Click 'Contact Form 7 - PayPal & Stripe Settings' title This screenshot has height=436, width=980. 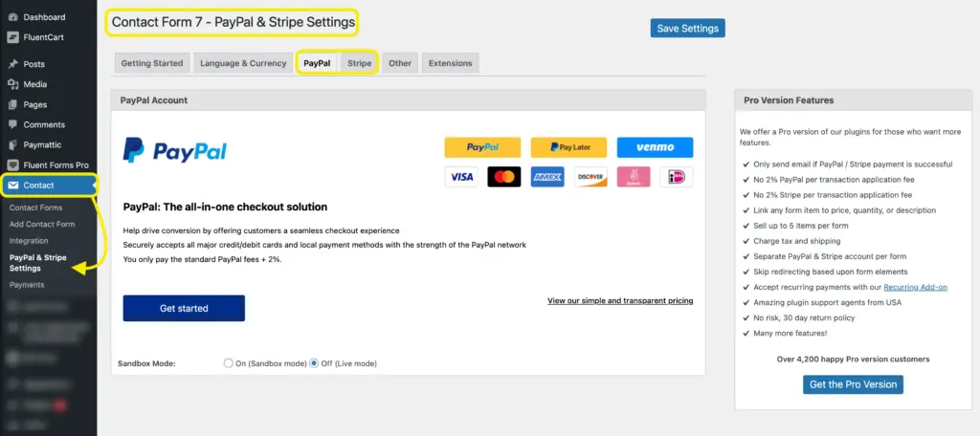(x=234, y=23)
